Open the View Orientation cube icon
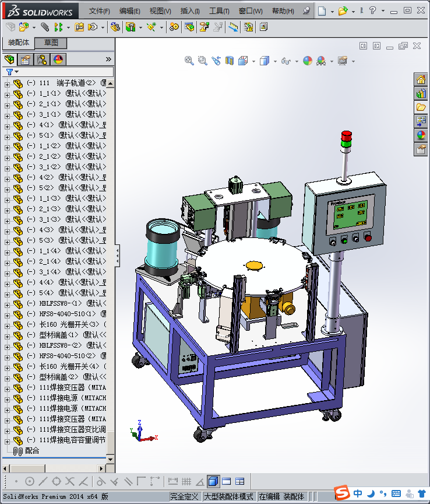 (x=243, y=61)
